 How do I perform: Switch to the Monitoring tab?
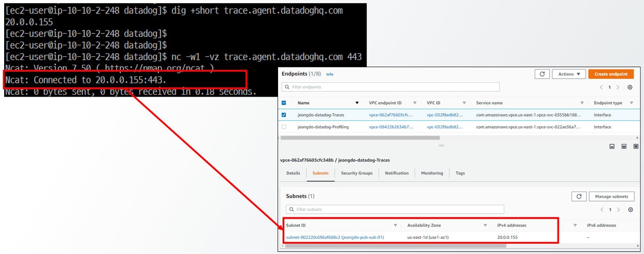pyautogui.click(x=432, y=173)
